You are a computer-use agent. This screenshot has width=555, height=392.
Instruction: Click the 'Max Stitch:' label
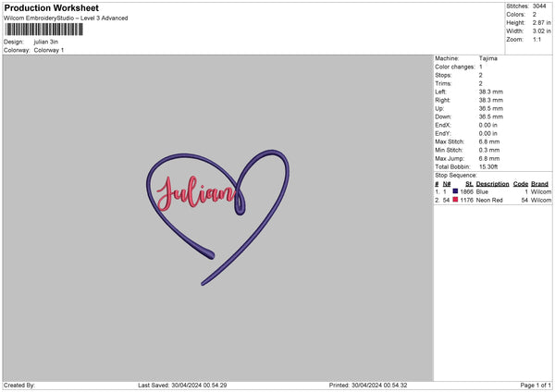(x=450, y=141)
